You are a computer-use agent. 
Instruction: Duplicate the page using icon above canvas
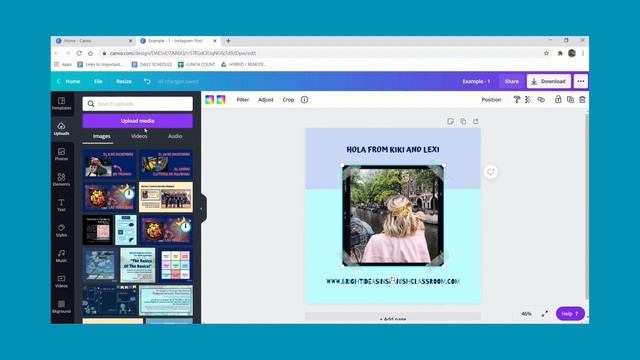tap(463, 121)
